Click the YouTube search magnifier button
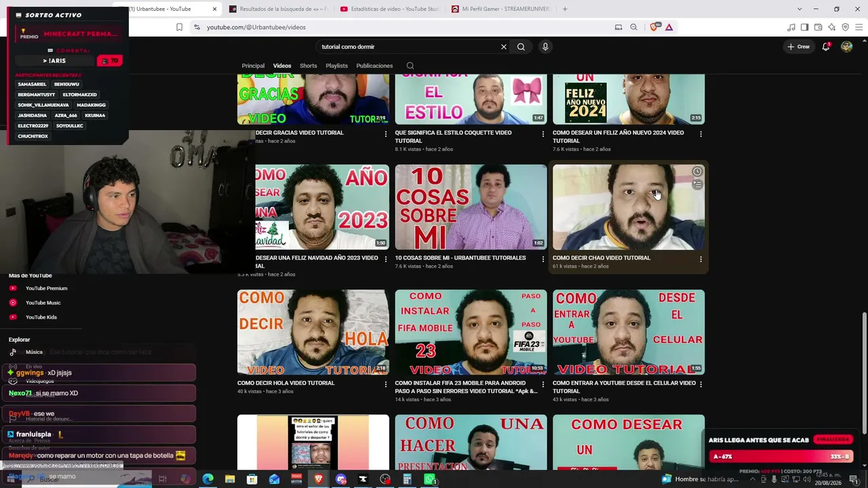Screen dimensions: 868x488 click(x=521, y=47)
